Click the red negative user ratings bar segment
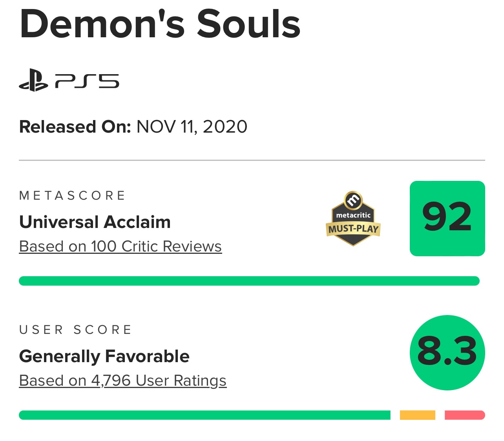The image size is (504, 441). point(464,415)
